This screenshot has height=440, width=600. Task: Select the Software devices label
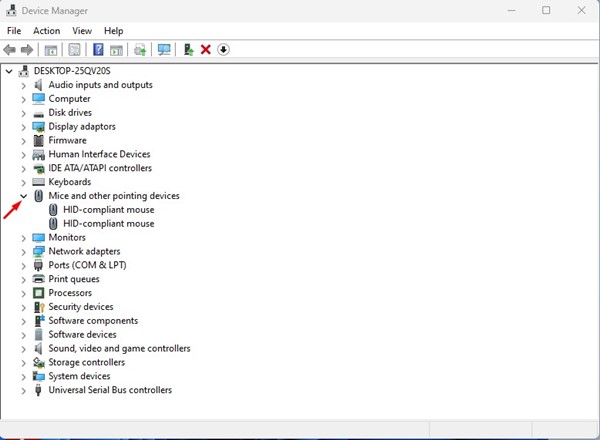tap(82, 334)
